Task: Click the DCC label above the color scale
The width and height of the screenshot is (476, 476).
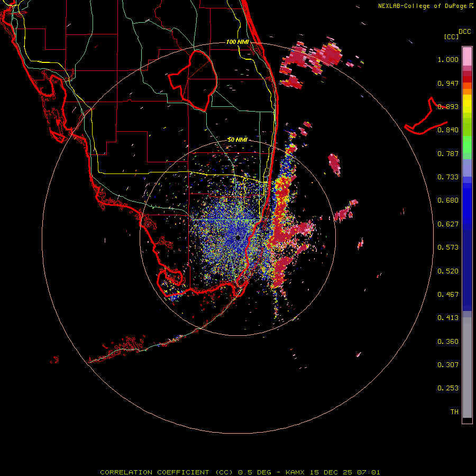Action: pos(464,32)
